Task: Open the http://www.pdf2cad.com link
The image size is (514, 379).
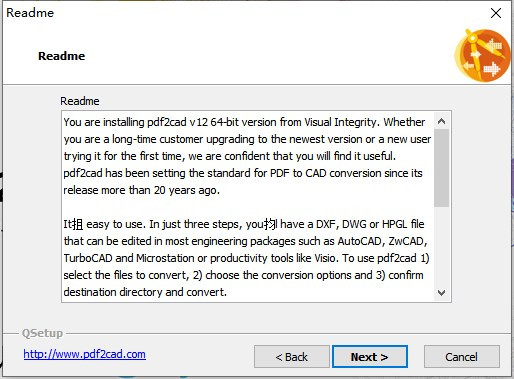Action: click(84, 354)
